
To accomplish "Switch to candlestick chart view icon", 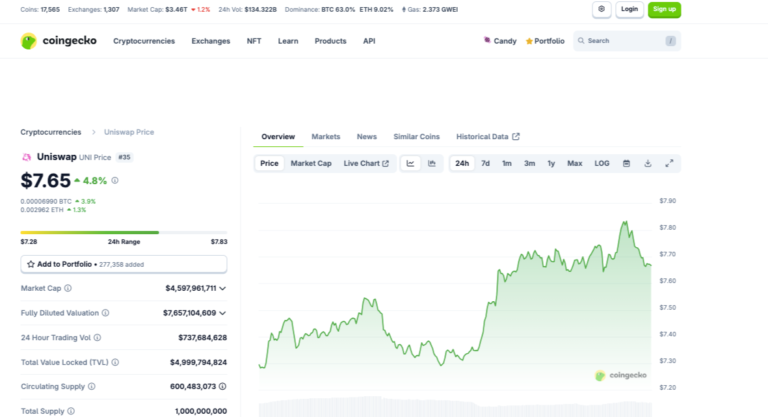I will [432, 163].
